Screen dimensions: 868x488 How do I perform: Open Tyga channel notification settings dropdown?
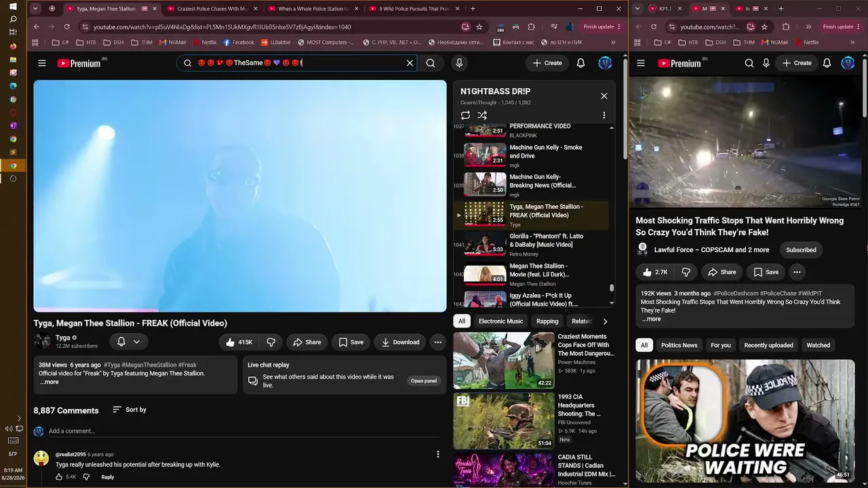point(128,342)
